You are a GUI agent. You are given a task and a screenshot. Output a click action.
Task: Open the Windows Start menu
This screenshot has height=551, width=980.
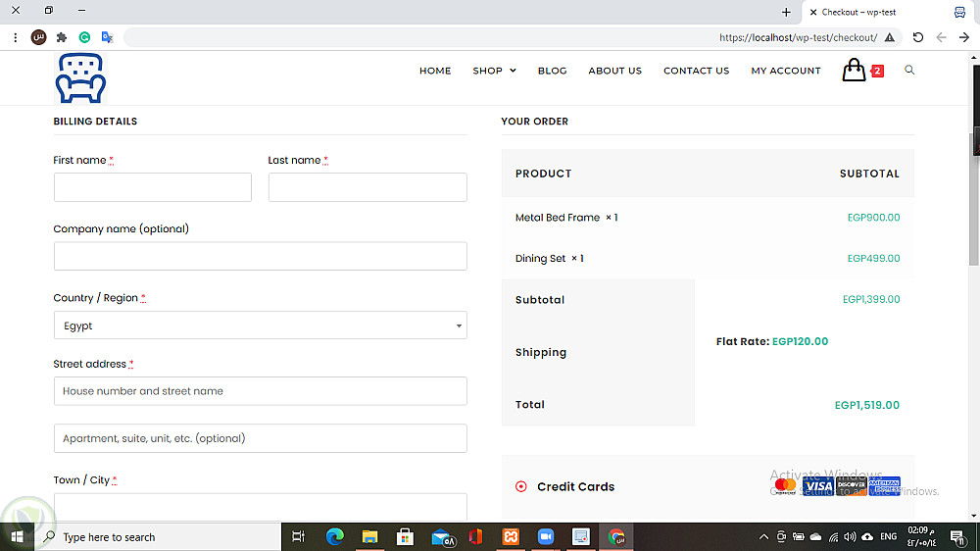pos(17,536)
